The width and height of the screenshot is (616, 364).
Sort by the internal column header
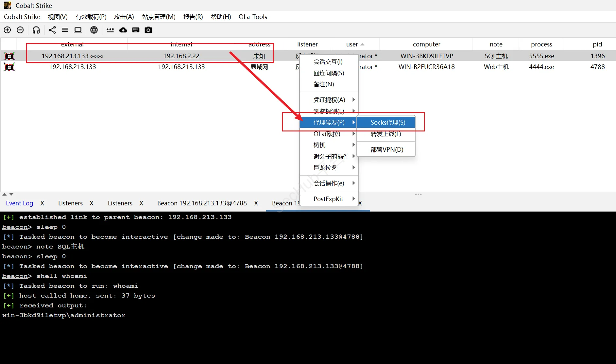(181, 44)
